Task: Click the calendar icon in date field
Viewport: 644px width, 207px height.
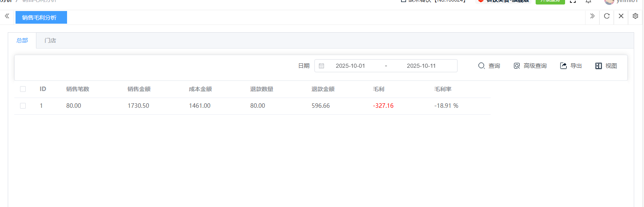Action: (x=321, y=66)
